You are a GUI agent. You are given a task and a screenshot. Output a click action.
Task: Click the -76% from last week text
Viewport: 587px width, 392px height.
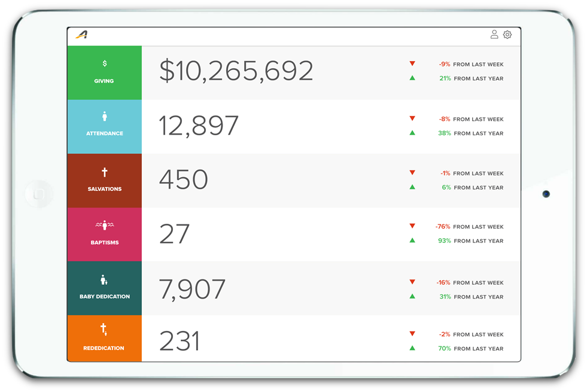(x=469, y=227)
